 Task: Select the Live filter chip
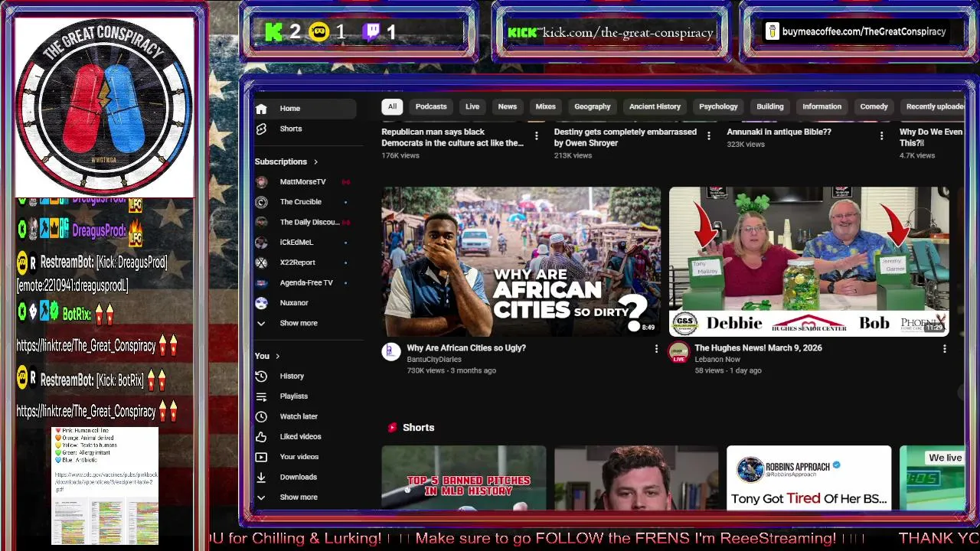point(472,107)
